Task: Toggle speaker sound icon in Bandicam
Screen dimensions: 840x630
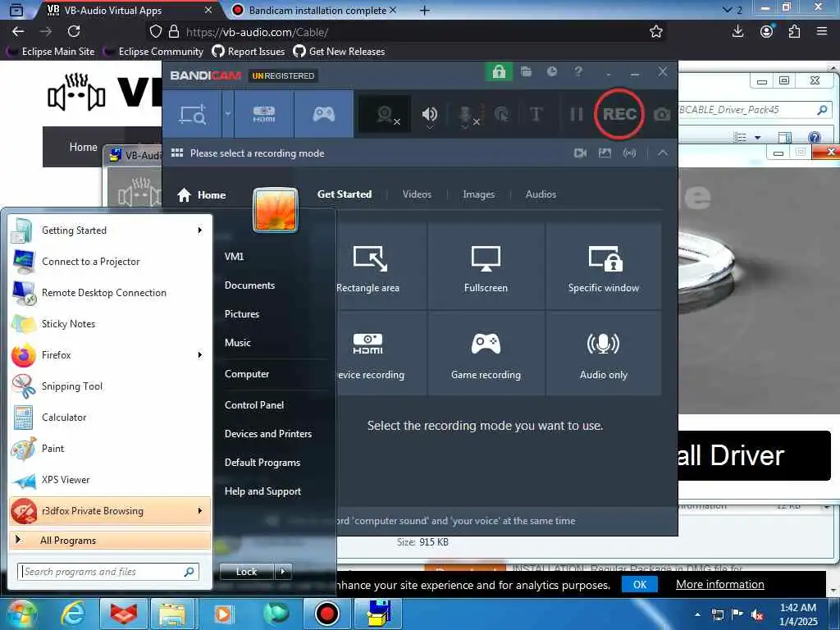Action: coord(430,114)
